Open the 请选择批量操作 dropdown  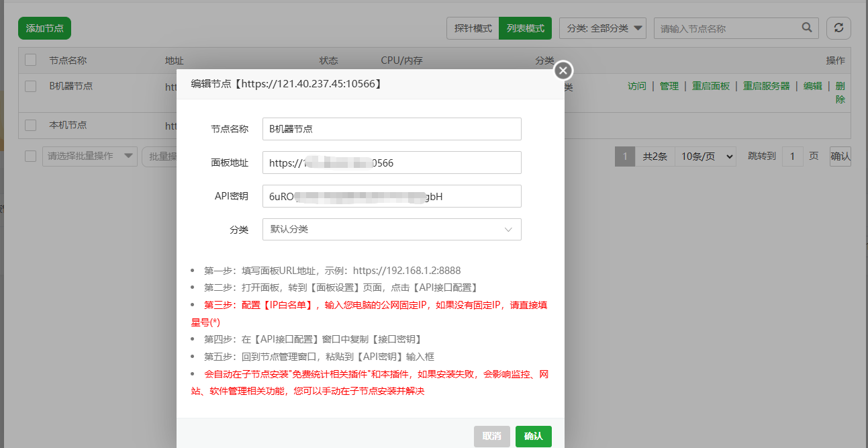(89, 156)
